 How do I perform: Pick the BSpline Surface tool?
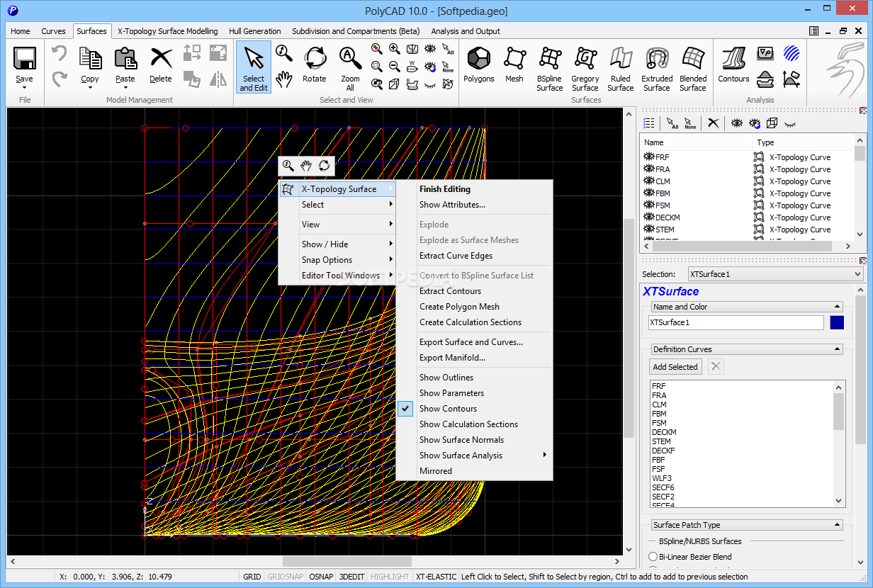click(x=550, y=69)
